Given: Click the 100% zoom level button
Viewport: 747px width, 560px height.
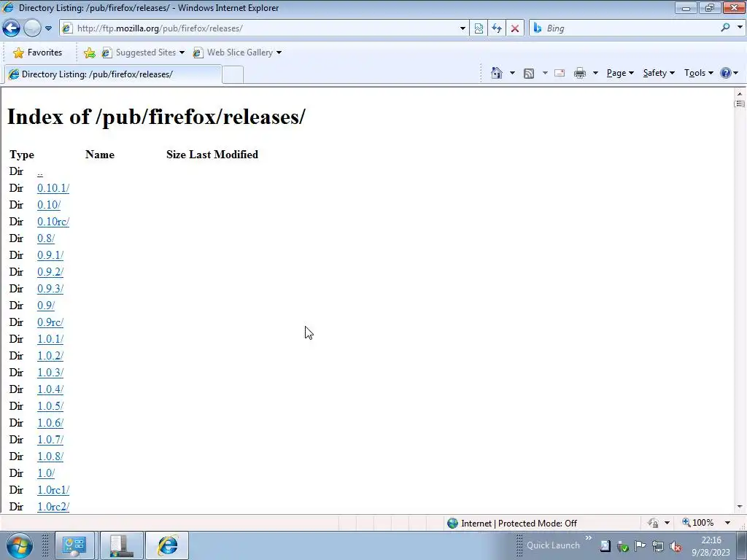Looking at the screenshot, I should point(697,523).
